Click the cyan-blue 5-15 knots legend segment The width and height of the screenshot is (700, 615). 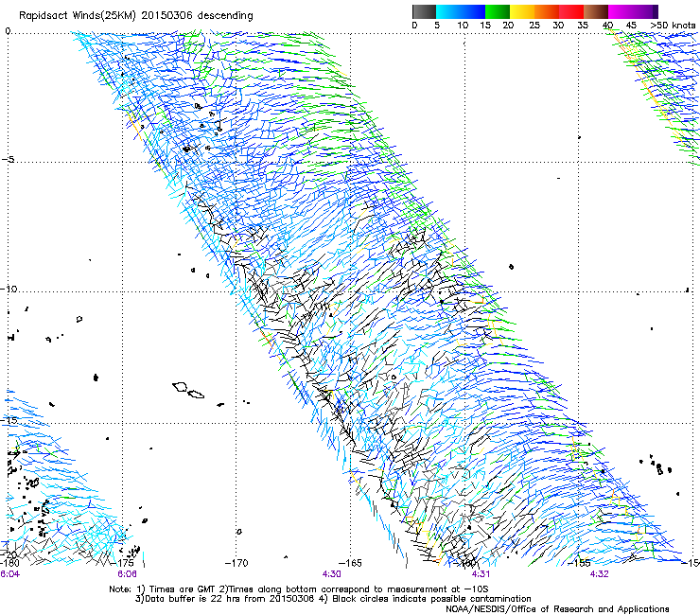click(x=461, y=11)
